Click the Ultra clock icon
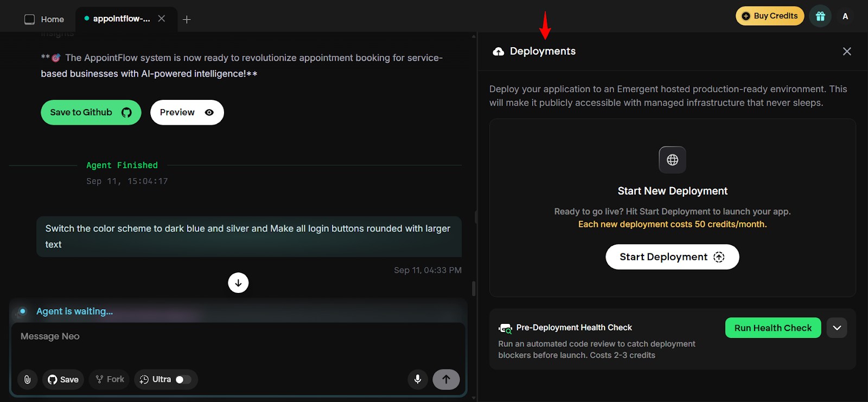The height and width of the screenshot is (402, 868). coord(144,380)
